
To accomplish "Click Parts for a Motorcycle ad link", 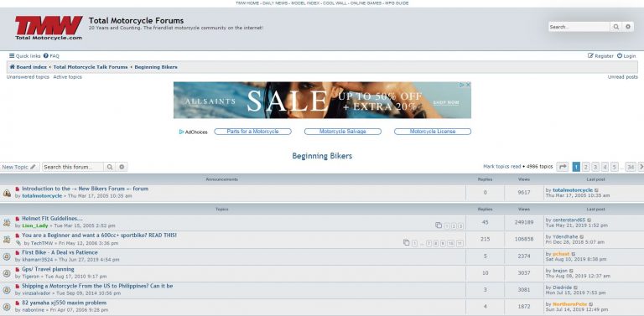I will 252,132.
